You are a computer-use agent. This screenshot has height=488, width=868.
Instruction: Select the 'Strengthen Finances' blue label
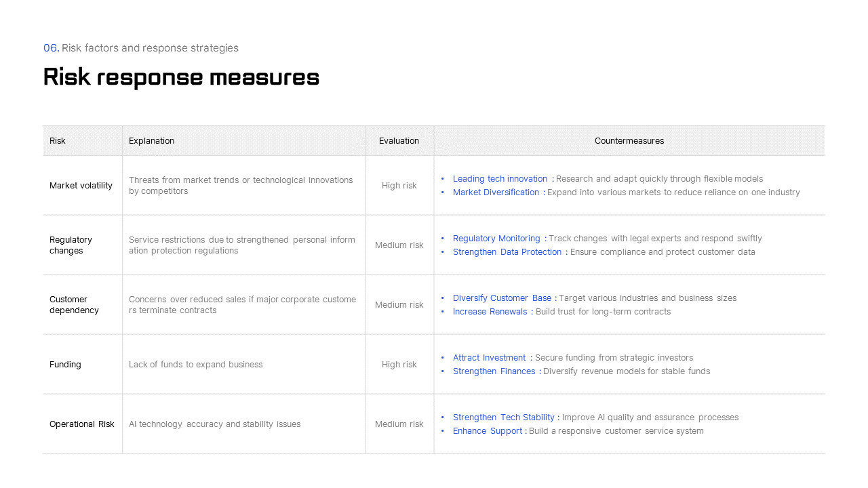(x=494, y=371)
